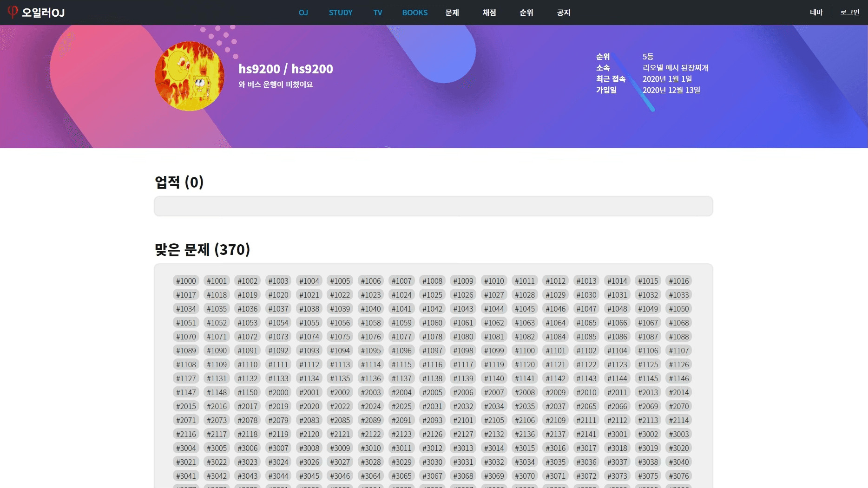Open problem #1070
Viewport: 868px width, 488px height.
pos(186,337)
